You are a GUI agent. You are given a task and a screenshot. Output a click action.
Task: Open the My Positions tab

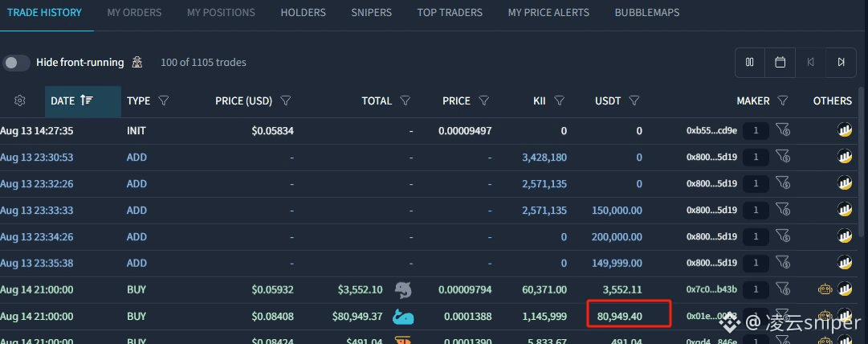(221, 12)
